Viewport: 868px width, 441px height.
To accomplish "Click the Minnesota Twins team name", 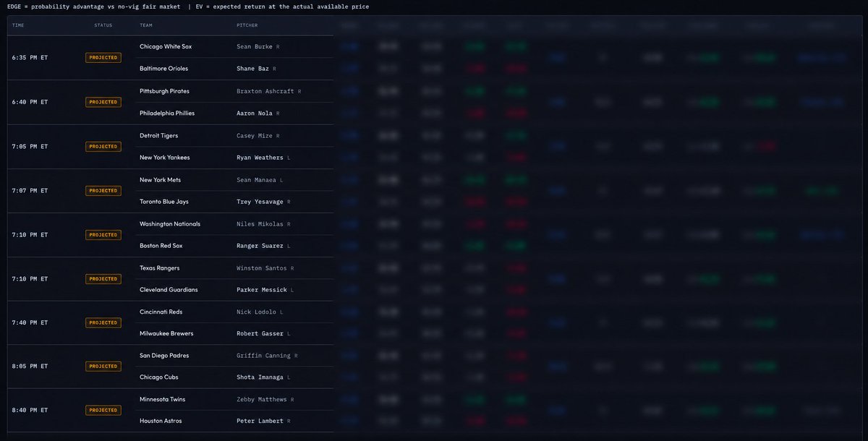I will (x=163, y=400).
